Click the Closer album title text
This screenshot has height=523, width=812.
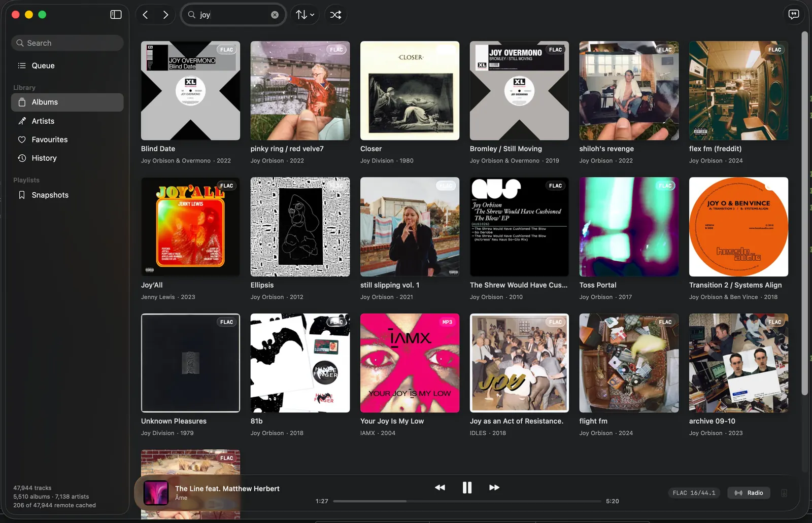tap(371, 149)
